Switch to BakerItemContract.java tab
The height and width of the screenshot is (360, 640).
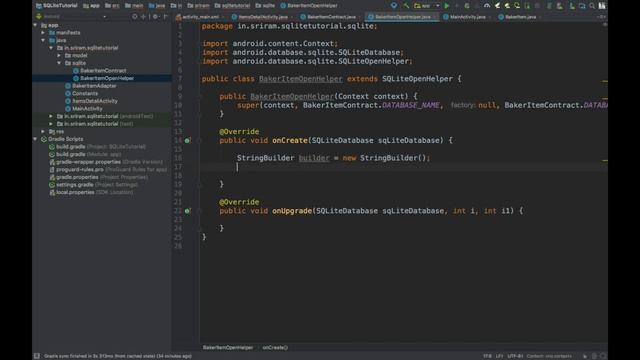tap(331, 17)
